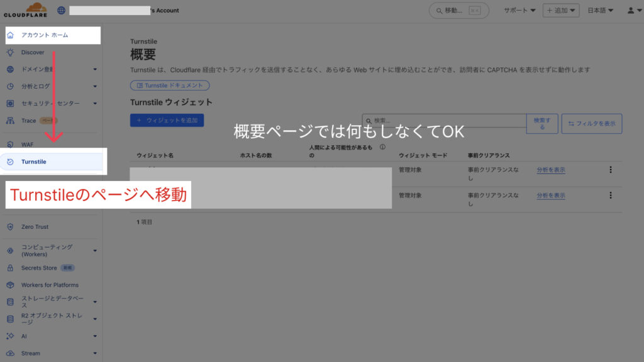Open the サポート dropdown
The height and width of the screenshot is (362, 644).
click(519, 10)
